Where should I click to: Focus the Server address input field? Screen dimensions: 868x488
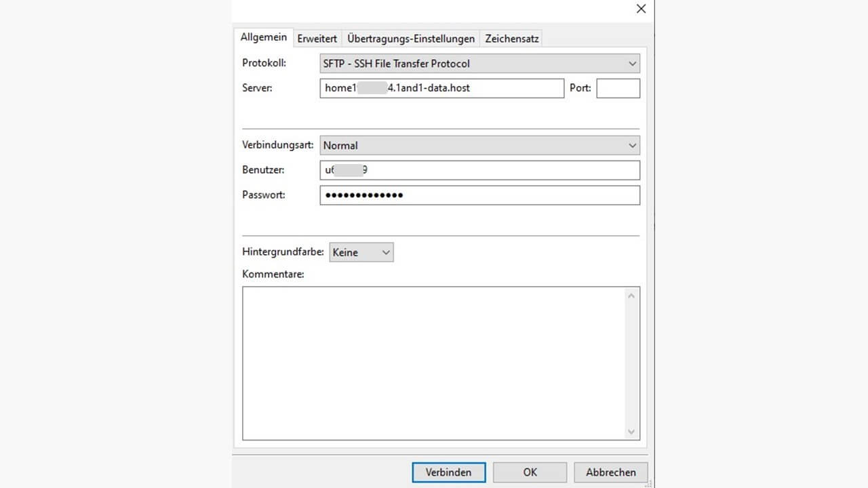[441, 88]
